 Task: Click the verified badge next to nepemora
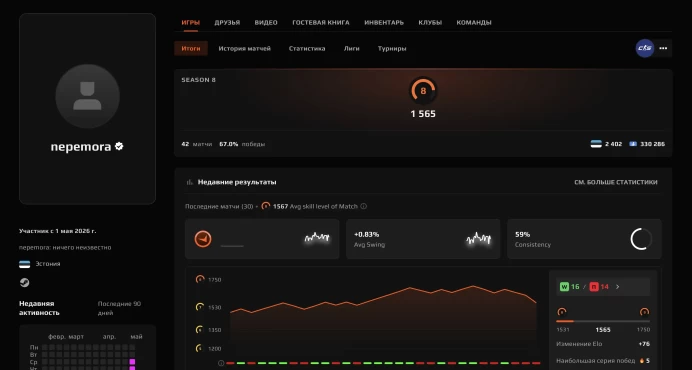[119, 146]
